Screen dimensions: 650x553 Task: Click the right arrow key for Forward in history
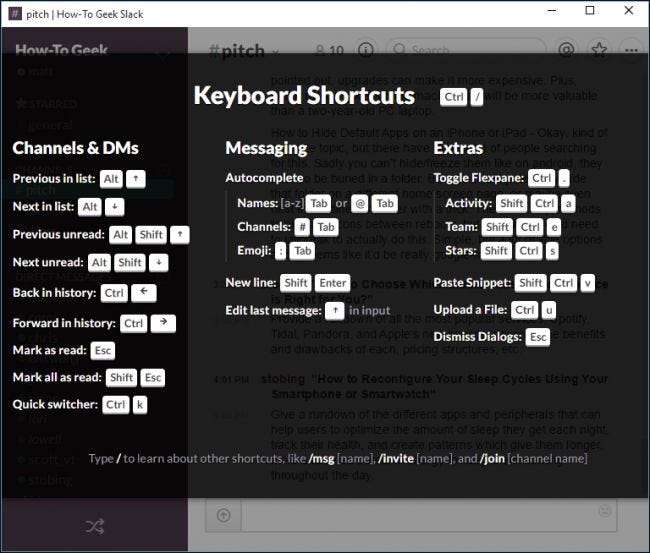(163, 323)
